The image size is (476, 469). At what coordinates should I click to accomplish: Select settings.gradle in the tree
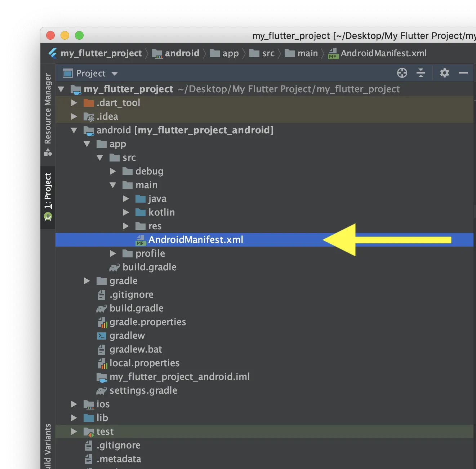(264, 390)
